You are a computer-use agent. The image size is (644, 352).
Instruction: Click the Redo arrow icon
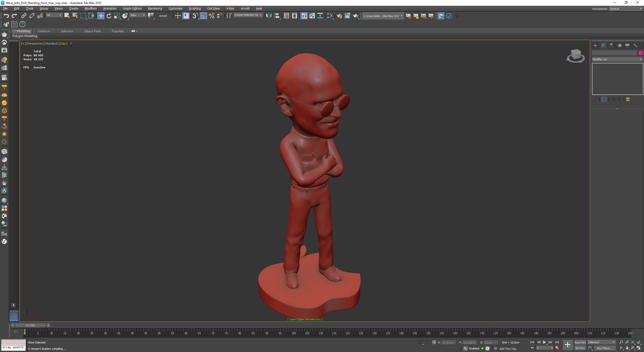(14, 16)
